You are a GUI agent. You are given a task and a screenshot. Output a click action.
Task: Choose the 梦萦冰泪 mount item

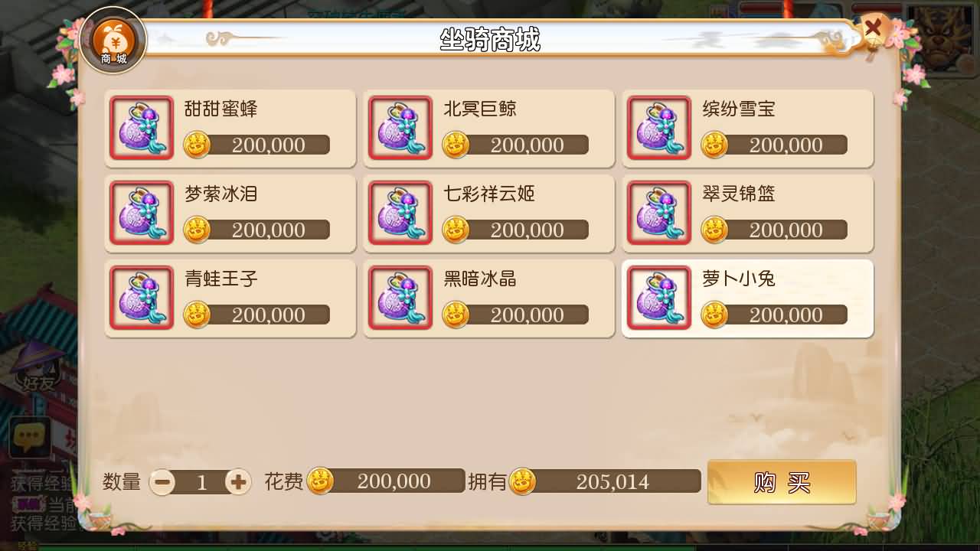230,214
